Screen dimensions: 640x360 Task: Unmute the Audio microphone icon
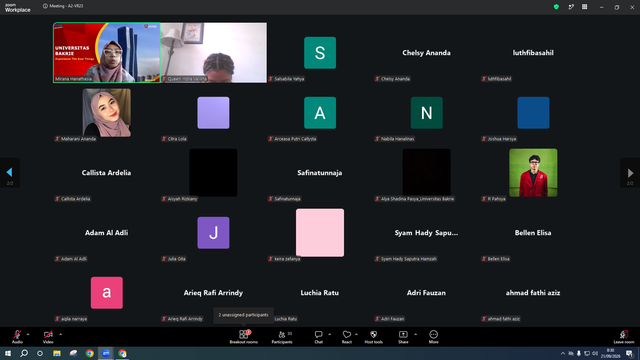click(x=17, y=334)
